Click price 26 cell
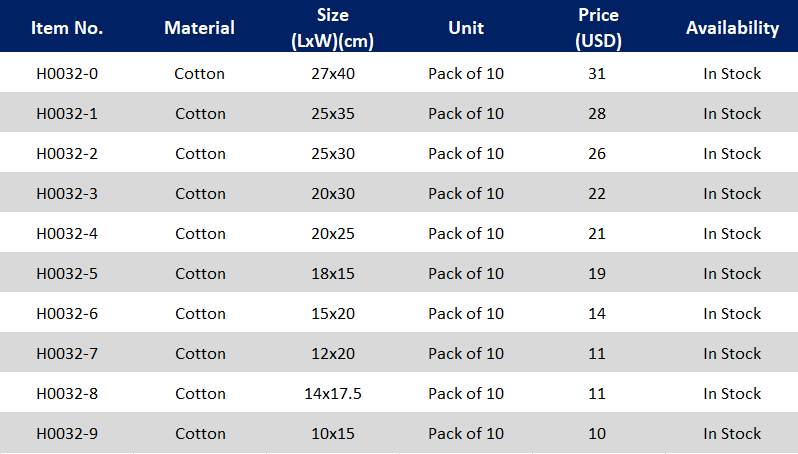The image size is (798, 454). pyautogui.click(x=597, y=154)
